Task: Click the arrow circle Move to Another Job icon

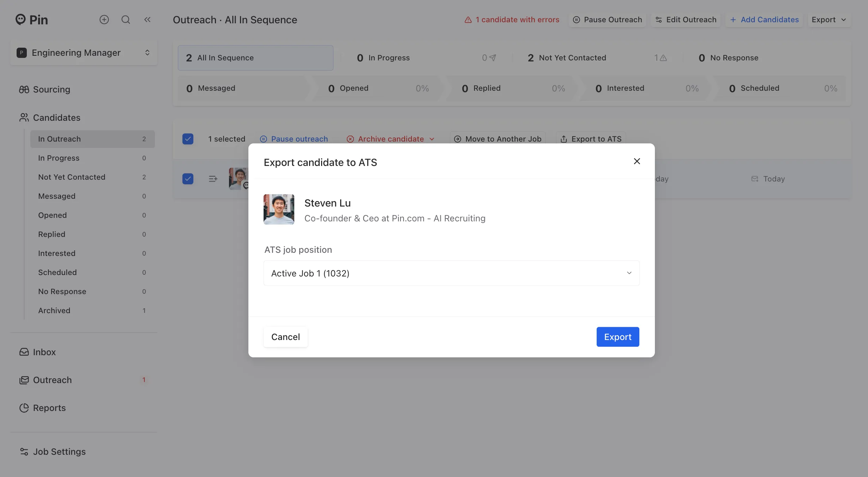Action: click(x=458, y=139)
